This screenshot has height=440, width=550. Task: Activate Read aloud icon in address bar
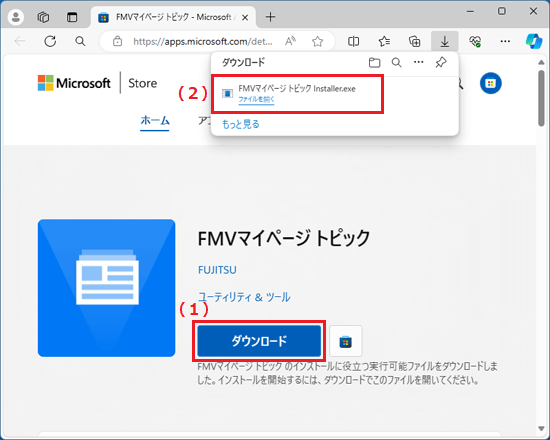tap(290, 41)
